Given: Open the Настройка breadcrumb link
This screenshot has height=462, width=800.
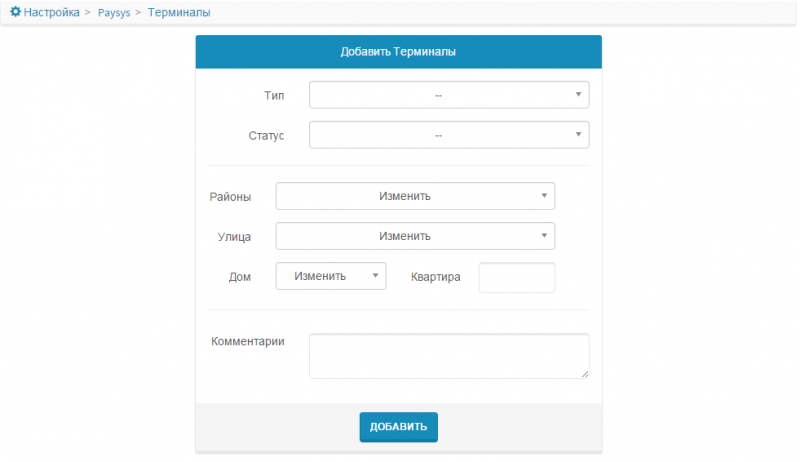Looking at the screenshot, I should [x=52, y=12].
